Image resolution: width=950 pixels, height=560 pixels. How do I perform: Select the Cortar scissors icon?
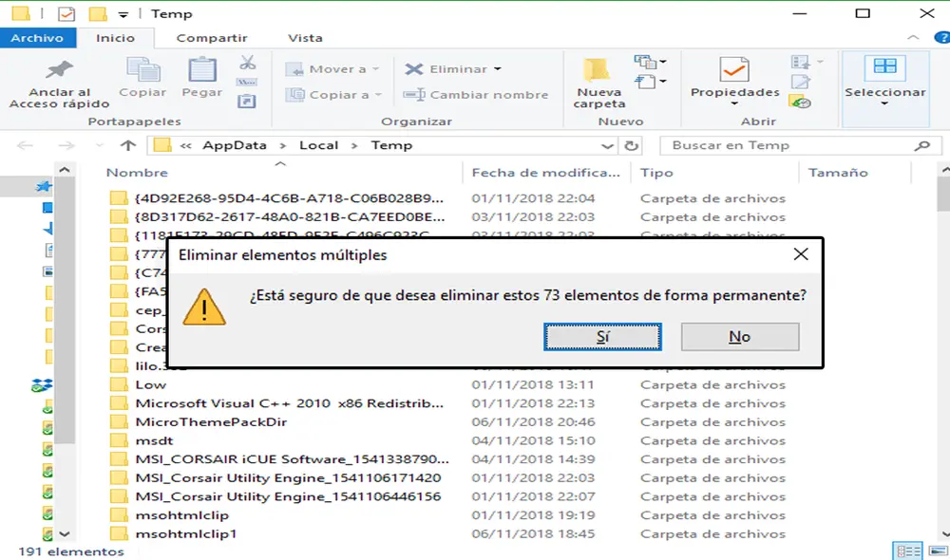pos(245,61)
